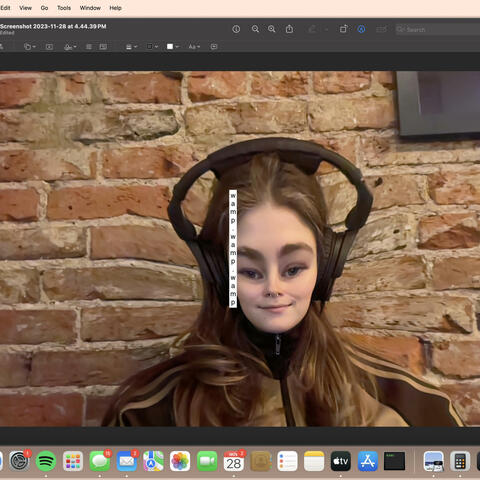Zoom in with the magnifier plus icon

click(x=272, y=29)
